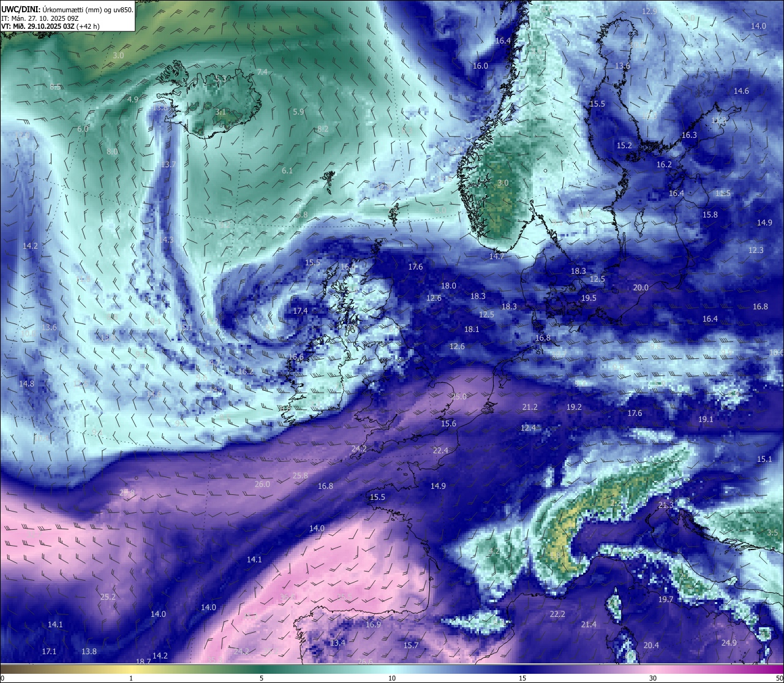
Task: Click the 25.2 map value
Action: 108,597
